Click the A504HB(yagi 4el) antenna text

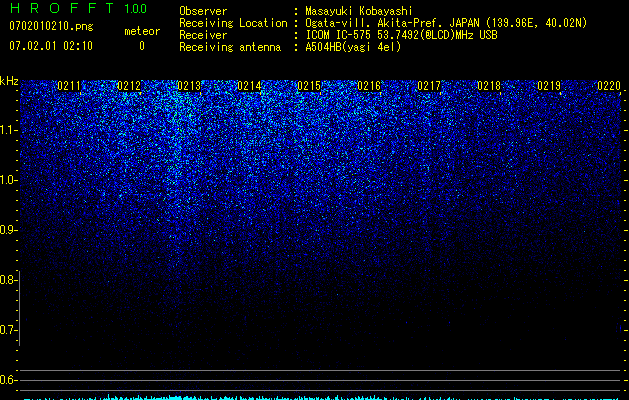[x=353, y=47]
